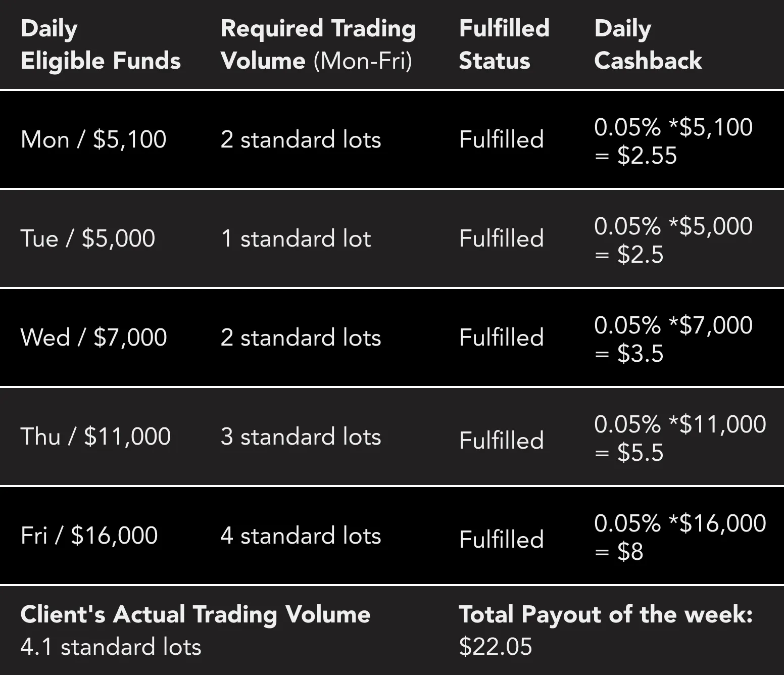This screenshot has width=784, height=675.
Task: Click the Daily Eligible Funds header
Action: pos(101,44)
